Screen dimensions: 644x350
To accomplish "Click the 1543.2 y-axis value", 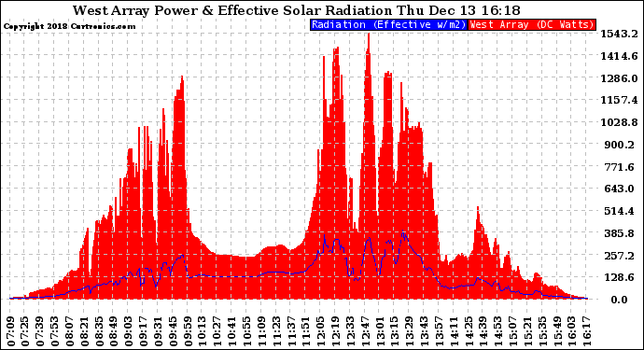I will click(620, 34).
